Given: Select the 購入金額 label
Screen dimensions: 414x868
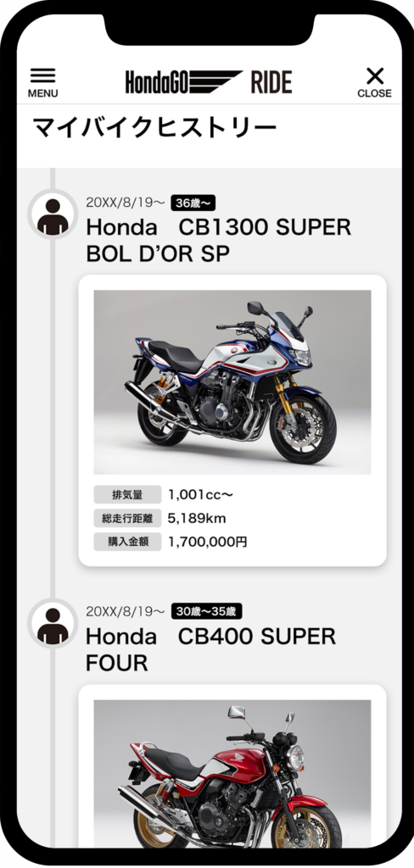Looking at the screenshot, I should [x=127, y=542].
